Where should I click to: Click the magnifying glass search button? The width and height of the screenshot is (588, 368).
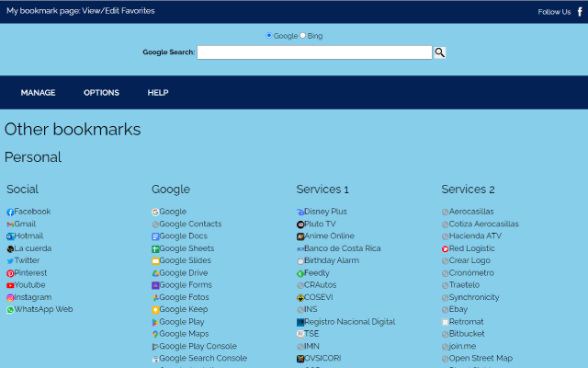tap(440, 52)
